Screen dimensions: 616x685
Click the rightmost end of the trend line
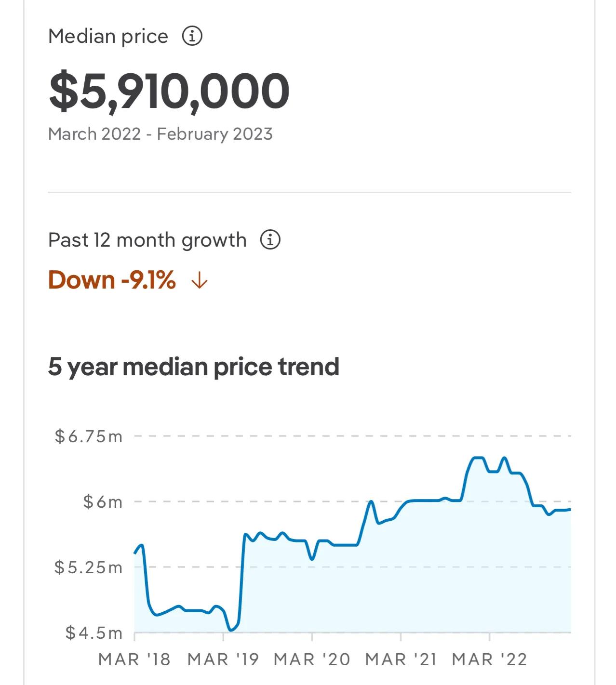click(x=570, y=509)
